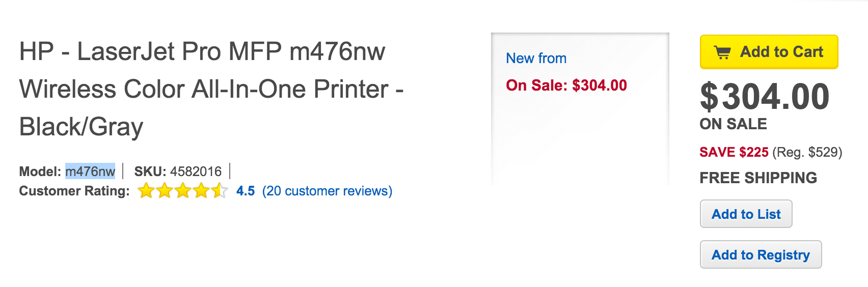Click the large $304.00 price
The width and height of the screenshot is (868, 287).
pyautogui.click(x=765, y=97)
